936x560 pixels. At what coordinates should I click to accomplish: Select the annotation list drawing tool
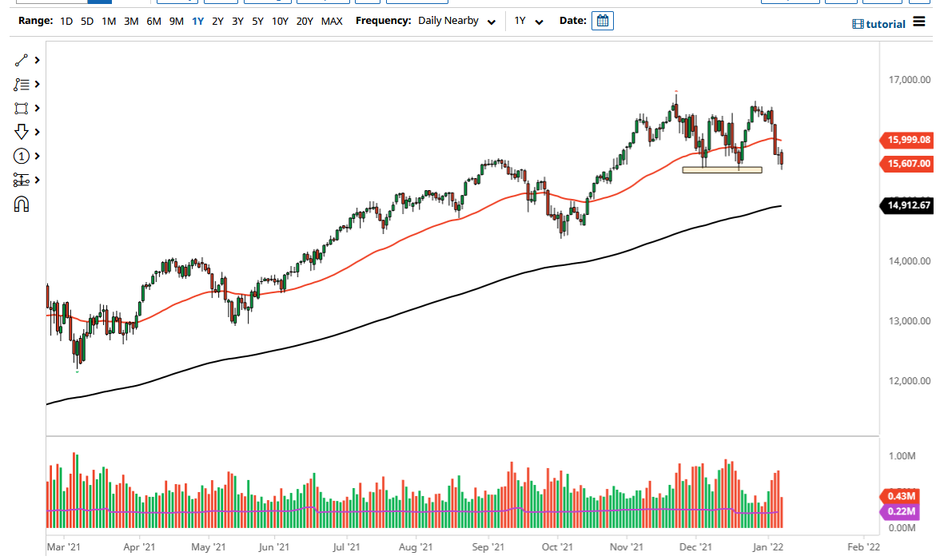21,84
